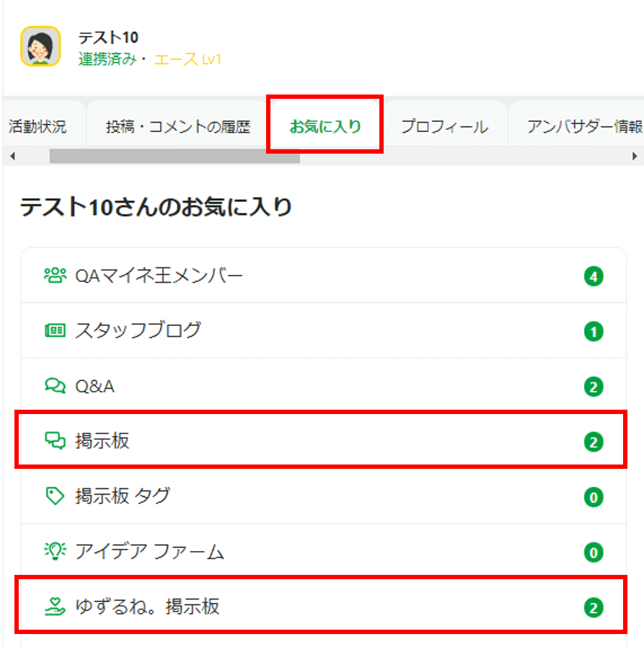Open the ゆずるね。掲示板 favorites link
The width and height of the screenshot is (644, 647).
(x=147, y=607)
